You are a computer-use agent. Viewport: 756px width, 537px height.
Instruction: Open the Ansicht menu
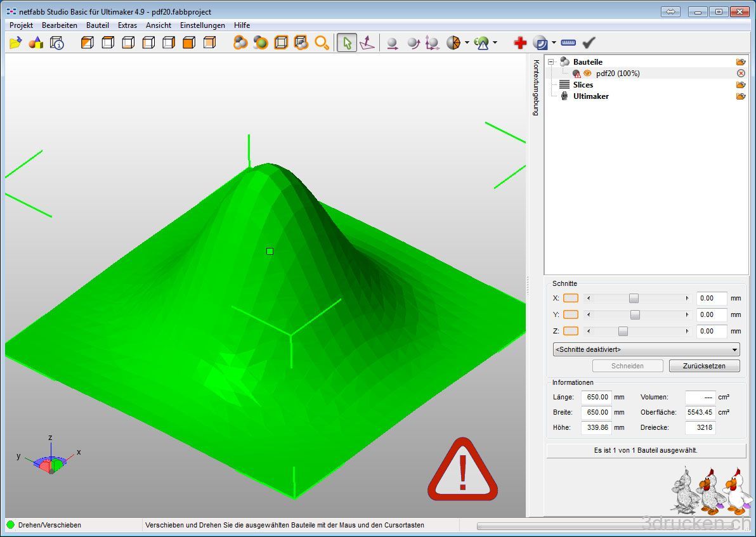pyautogui.click(x=159, y=25)
